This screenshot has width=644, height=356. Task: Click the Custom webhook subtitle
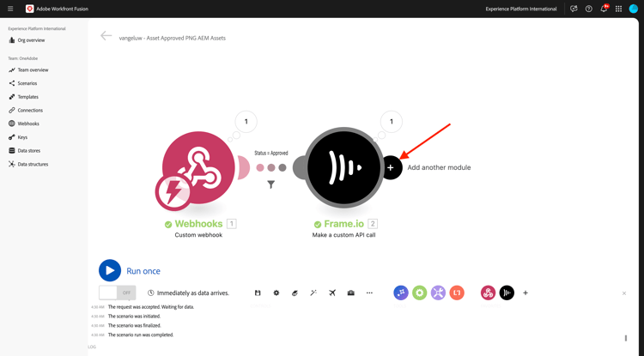pos(199,235)
